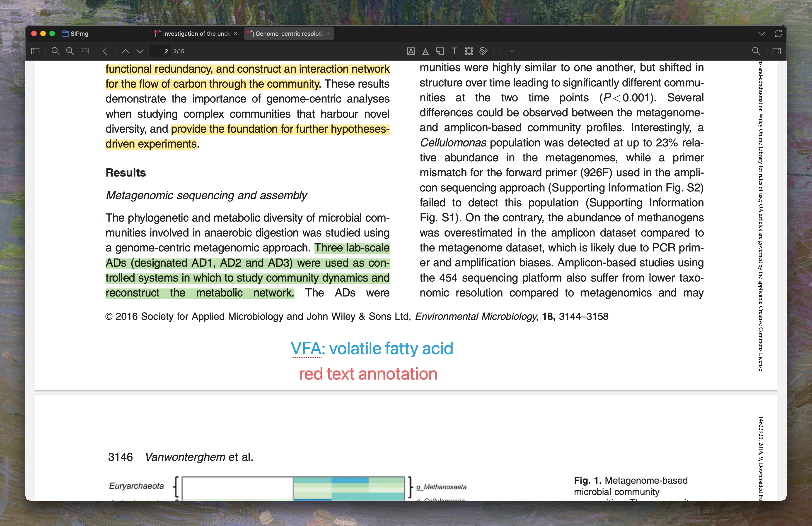Select the area selection annotation tool
This screenshot has width=812, height=526.
[x=469, y=51]
